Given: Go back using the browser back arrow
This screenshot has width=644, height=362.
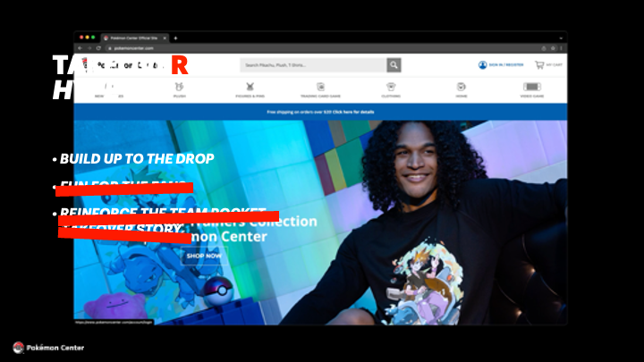Looking at the screenshot, I should (80, 48).
